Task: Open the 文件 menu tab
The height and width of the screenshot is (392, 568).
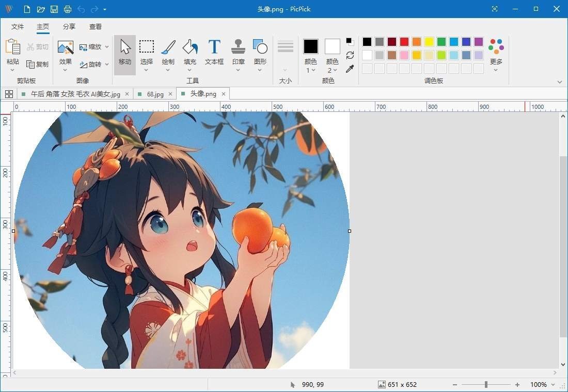Action: pyautogui.click(x=18, y=27)
